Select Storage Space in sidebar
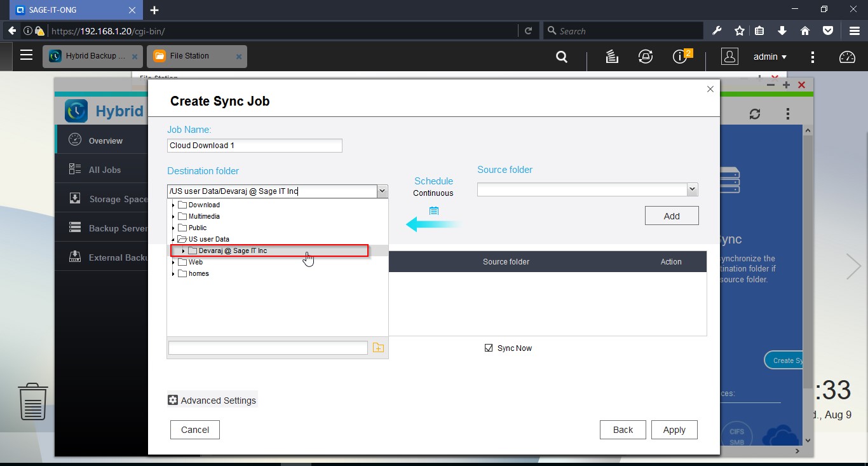The width and height of the screenshot is (868, 466). click(x=118, y=199)
